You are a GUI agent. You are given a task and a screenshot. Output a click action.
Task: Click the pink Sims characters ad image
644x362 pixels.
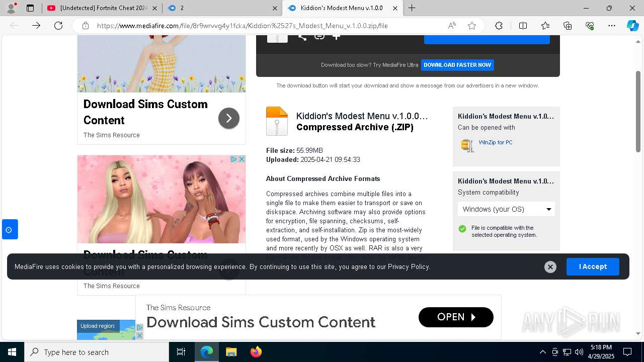[162, 199]
